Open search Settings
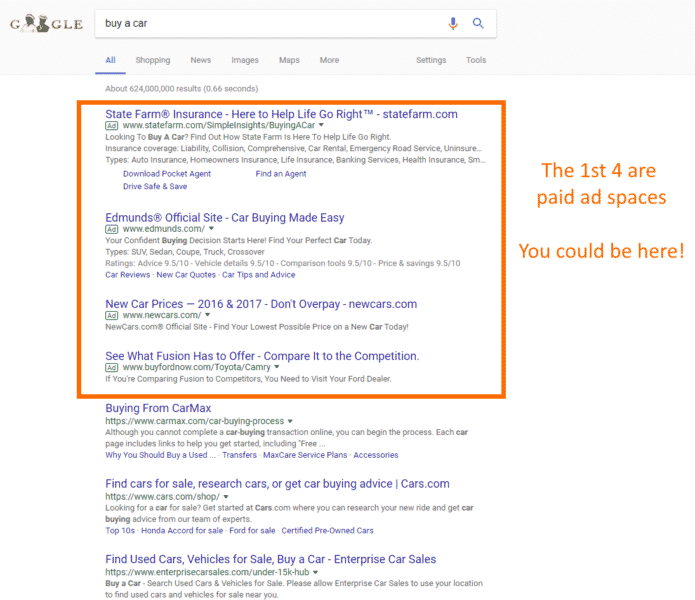 [x=431, y=60]
